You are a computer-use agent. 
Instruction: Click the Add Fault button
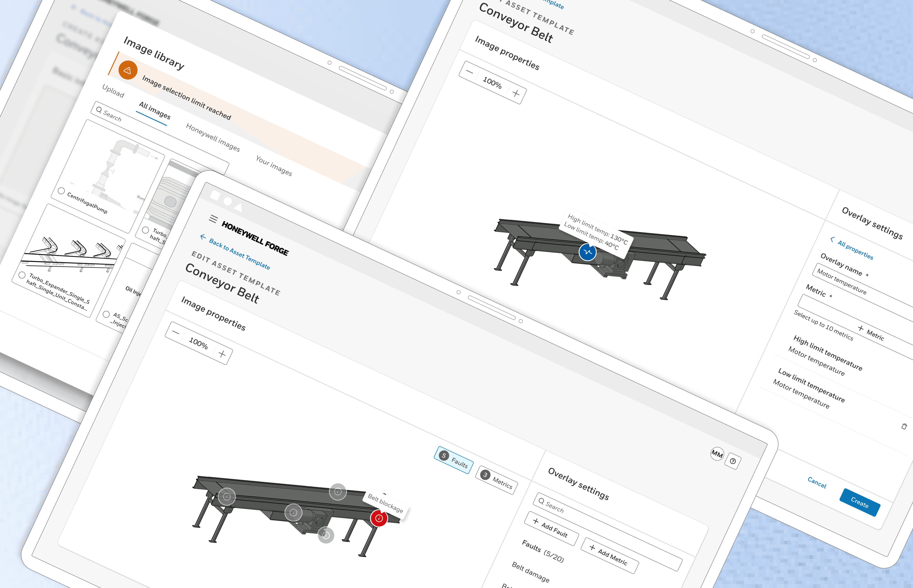552,528
